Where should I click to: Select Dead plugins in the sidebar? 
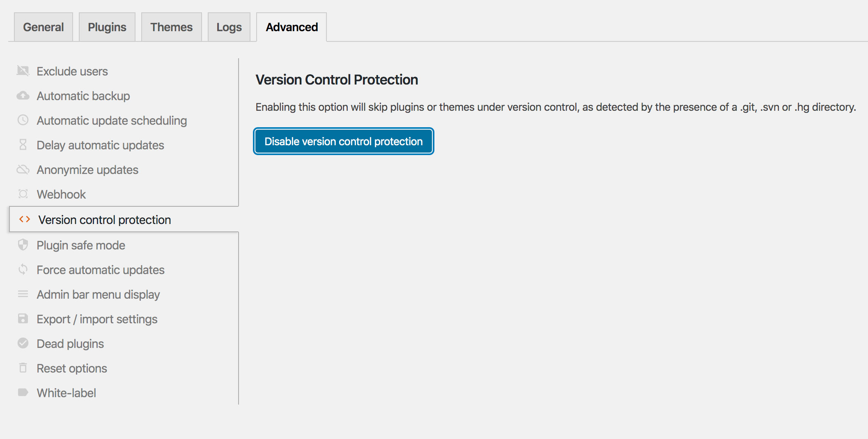coord(70,344)
